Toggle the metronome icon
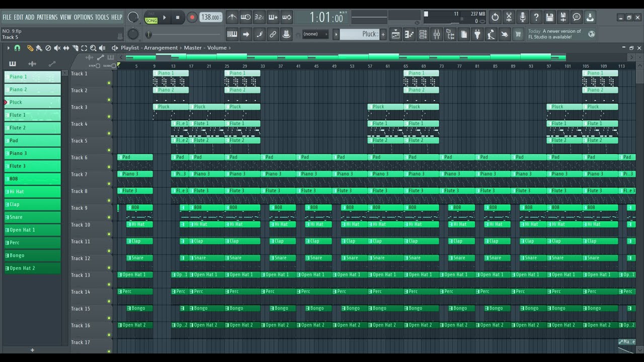Screen dimensions: 644x362 [232, 17]
